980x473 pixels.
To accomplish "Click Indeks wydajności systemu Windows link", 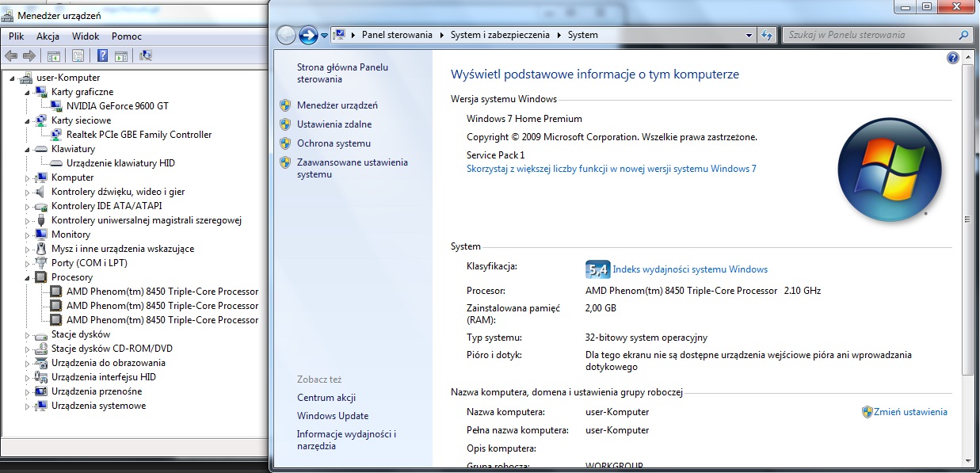I will click(x=690, y=269).
